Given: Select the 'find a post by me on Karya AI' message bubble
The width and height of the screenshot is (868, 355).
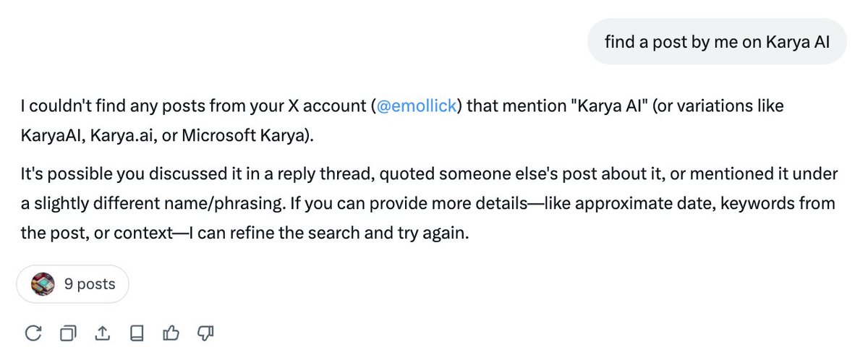Looking at the screenshot, I should tap(717, 41).
